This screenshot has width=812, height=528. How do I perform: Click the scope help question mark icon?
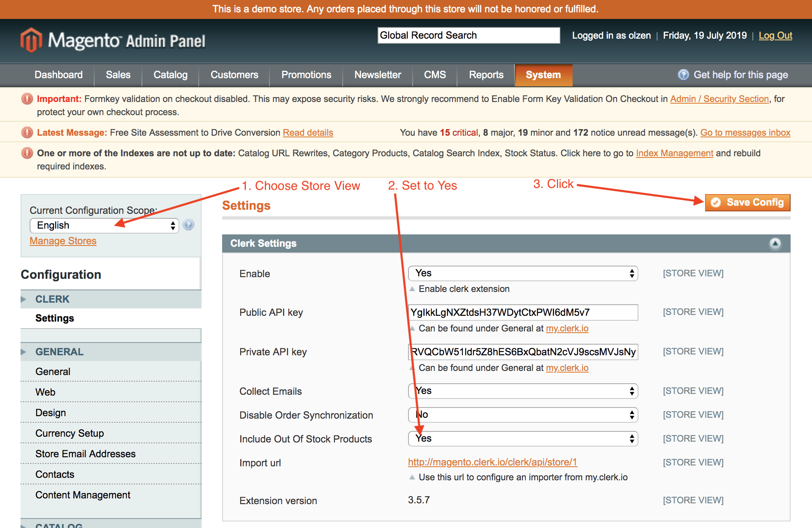click(188, 225)
